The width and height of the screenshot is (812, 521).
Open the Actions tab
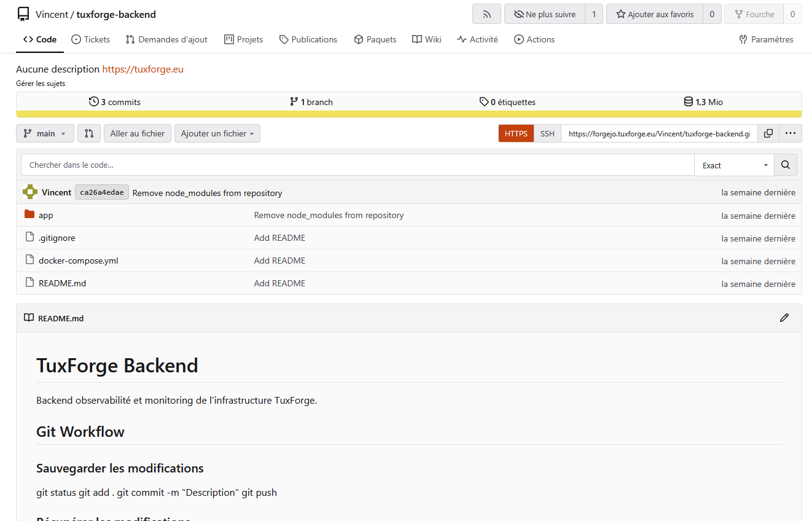tap(534, 39)
